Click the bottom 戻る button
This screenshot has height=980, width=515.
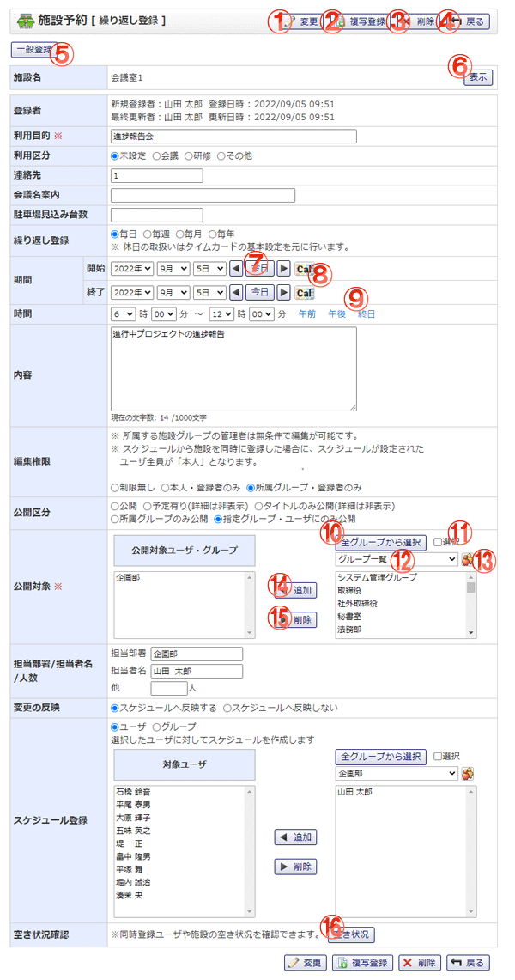coord(469,962)
